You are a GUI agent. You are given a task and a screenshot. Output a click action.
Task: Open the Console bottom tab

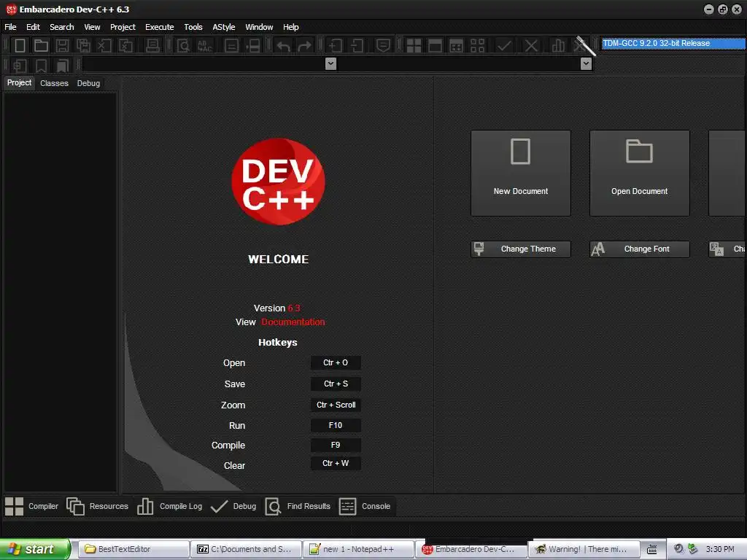[365, 506]
